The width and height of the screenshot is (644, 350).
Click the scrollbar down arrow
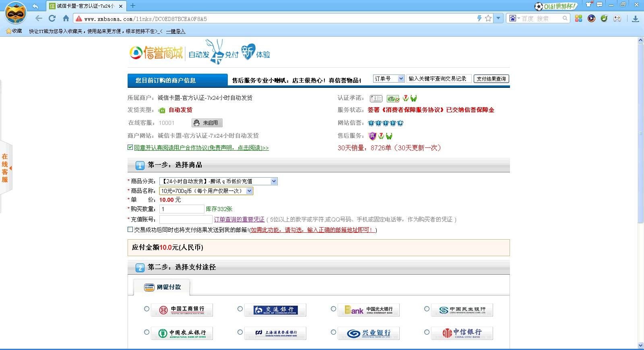(x=640, y=346)
